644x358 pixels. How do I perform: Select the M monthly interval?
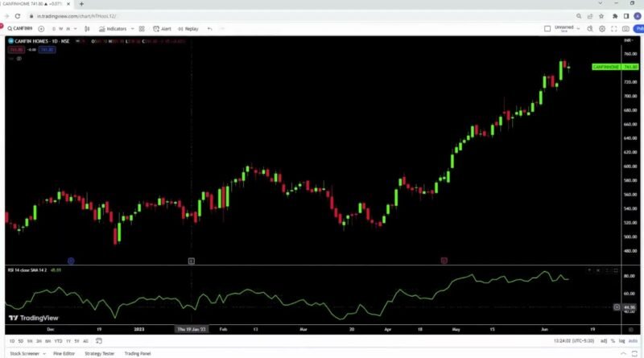(68, 29)
